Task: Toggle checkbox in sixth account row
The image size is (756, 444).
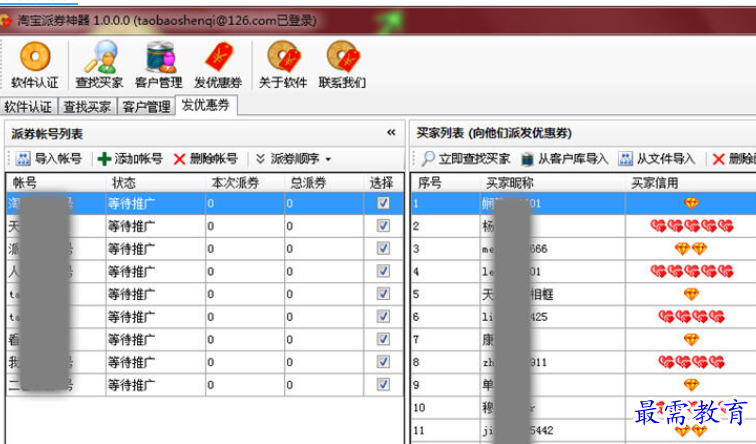Action: click(383, 316)
